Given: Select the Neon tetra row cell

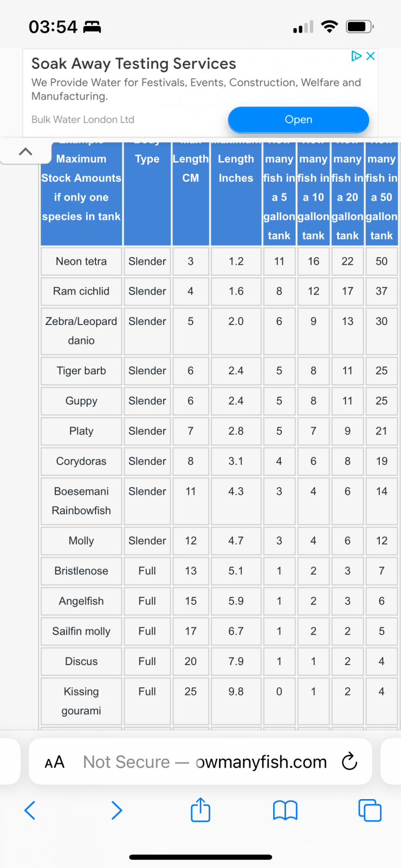Looking at the screenshot, I should tap(81, 261).
